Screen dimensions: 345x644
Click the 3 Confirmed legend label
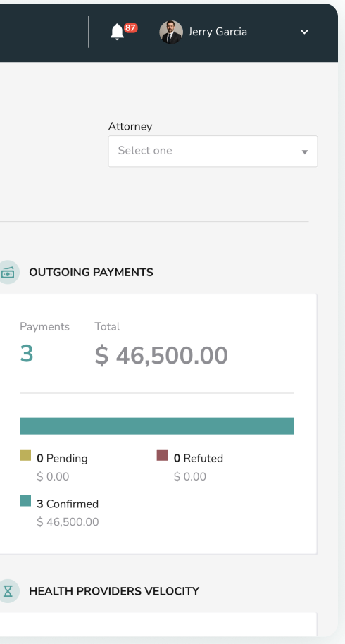[68, 504]
